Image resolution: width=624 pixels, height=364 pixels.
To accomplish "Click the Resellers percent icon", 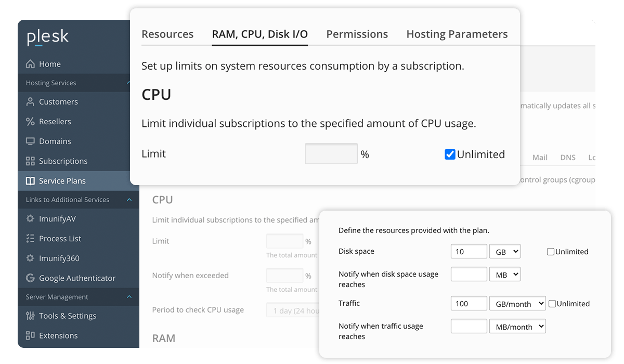I will 30,122.
